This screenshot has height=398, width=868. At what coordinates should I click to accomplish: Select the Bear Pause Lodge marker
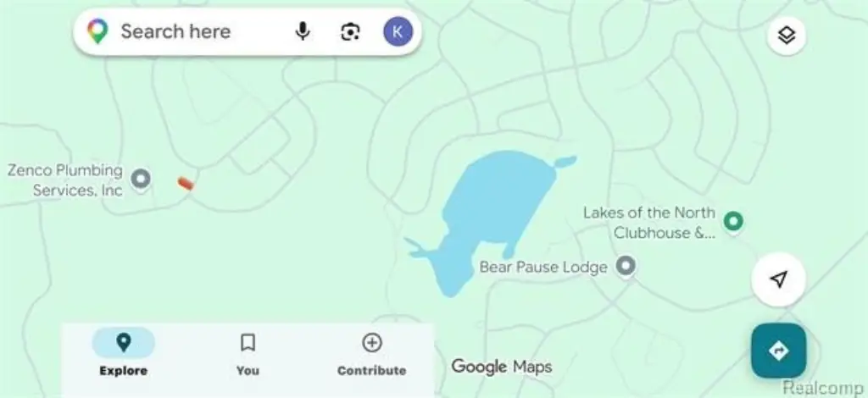[626, 267]
